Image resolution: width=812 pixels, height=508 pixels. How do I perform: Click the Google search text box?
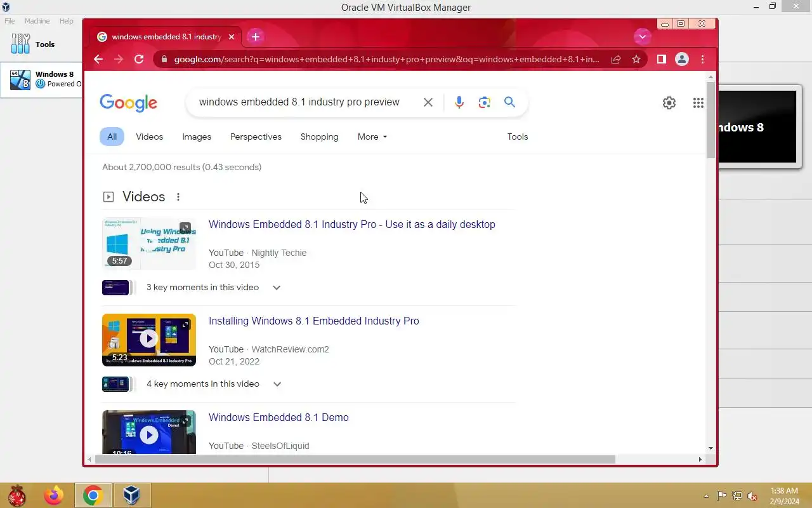(299, 102)
